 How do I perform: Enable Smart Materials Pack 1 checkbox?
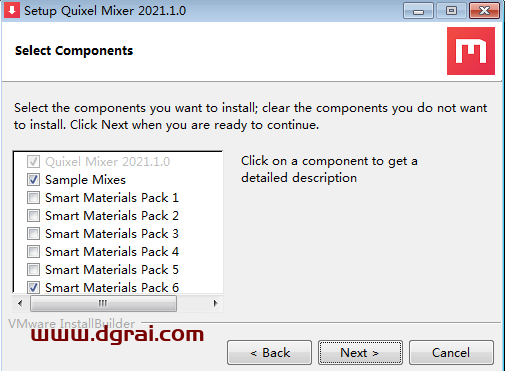click(33, 198)
